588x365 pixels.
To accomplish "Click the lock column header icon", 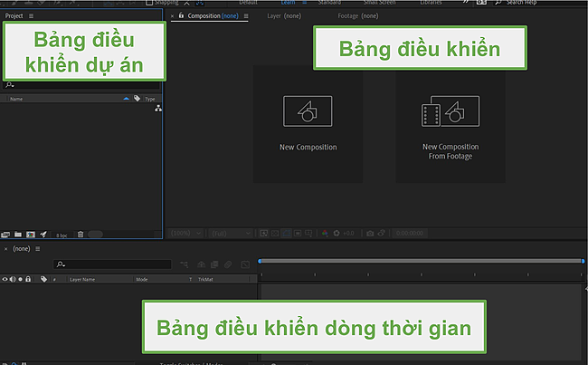I will [x=28, y=279].
